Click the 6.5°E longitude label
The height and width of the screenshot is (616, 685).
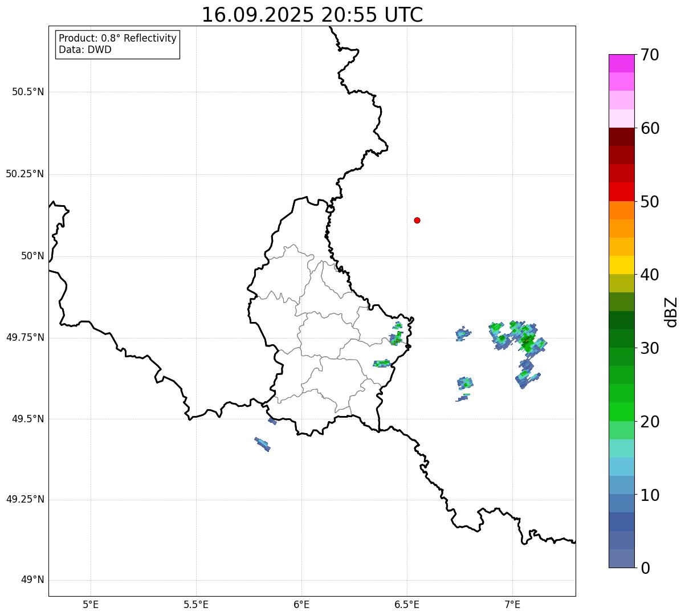click(407, 605)
